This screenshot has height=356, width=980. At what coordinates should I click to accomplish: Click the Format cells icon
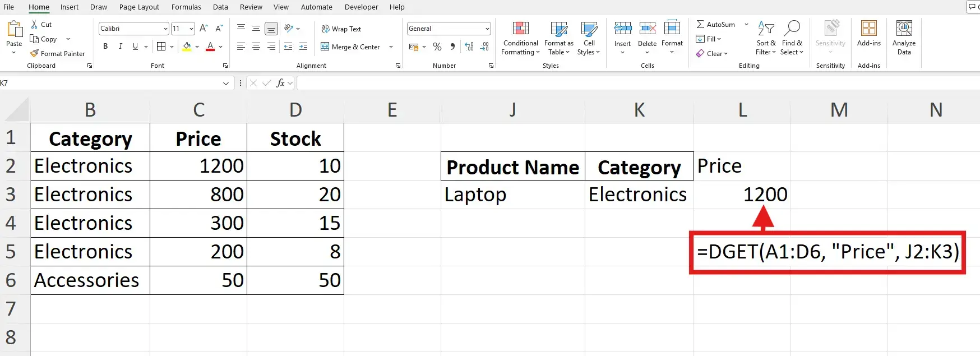[672, 28]
